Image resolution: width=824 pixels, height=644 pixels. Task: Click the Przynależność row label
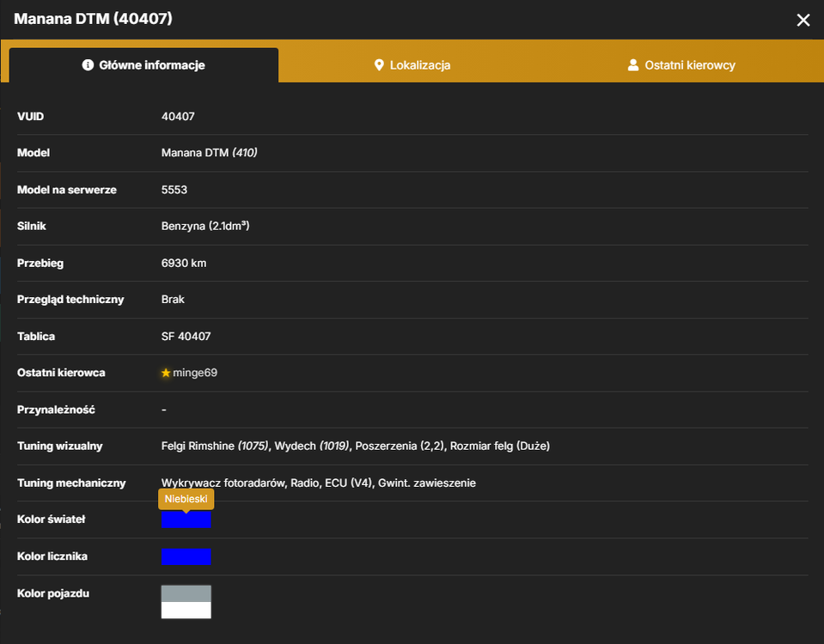56,410
